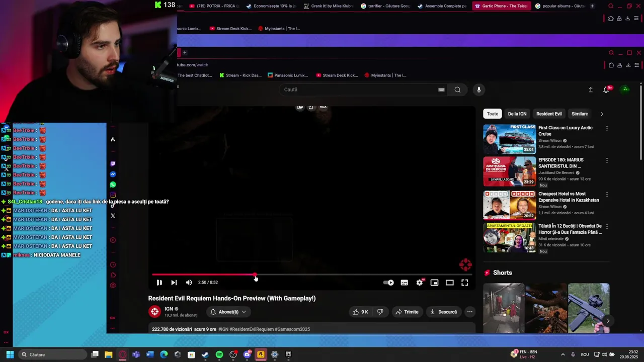Screen dimensions: 644x362
Task: Open on-screen keyboard in search box
Action: 441,89
